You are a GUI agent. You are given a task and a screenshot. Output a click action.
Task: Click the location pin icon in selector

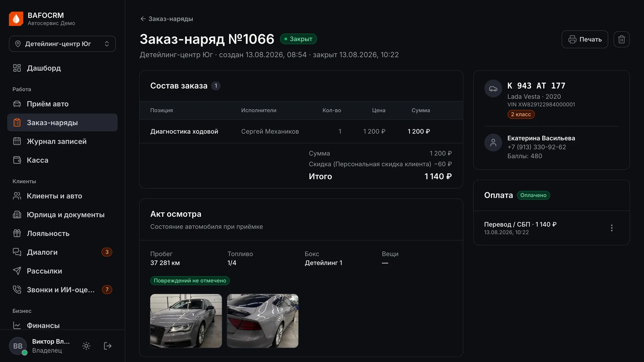pyautogui.click(x=18, y=44)
